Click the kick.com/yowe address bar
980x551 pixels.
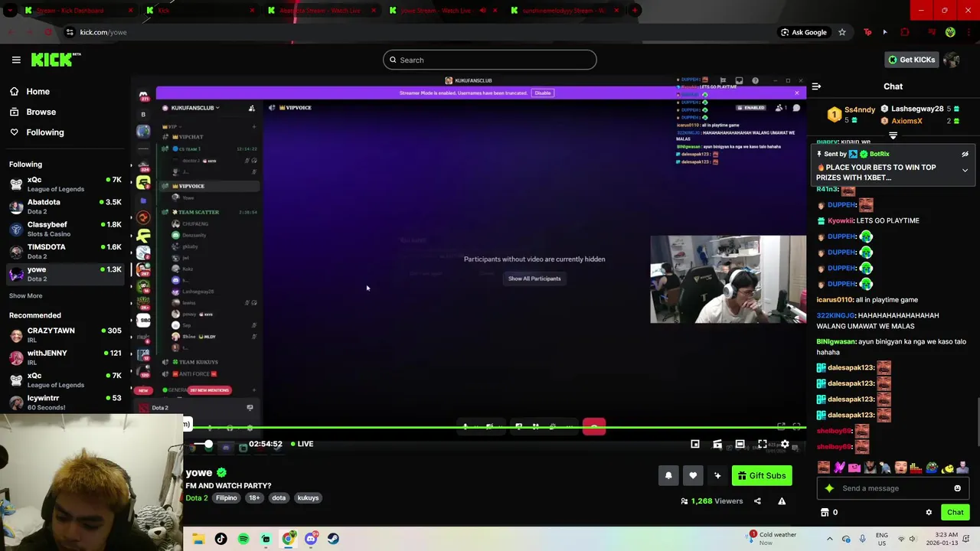[103, 32]
